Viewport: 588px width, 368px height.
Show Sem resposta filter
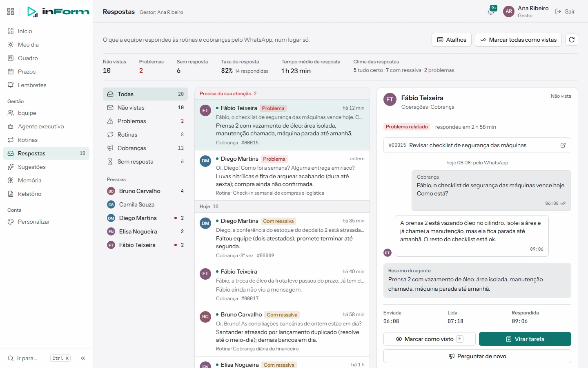(145, 162)
